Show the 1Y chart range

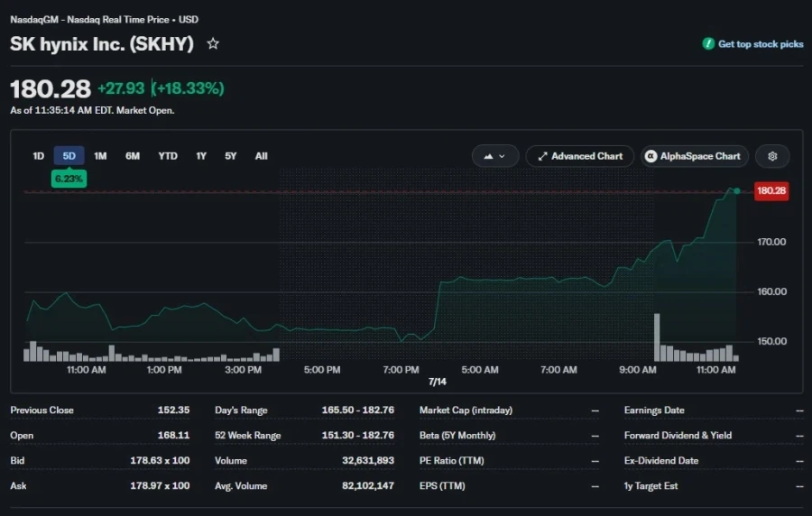tap(201, 156)
